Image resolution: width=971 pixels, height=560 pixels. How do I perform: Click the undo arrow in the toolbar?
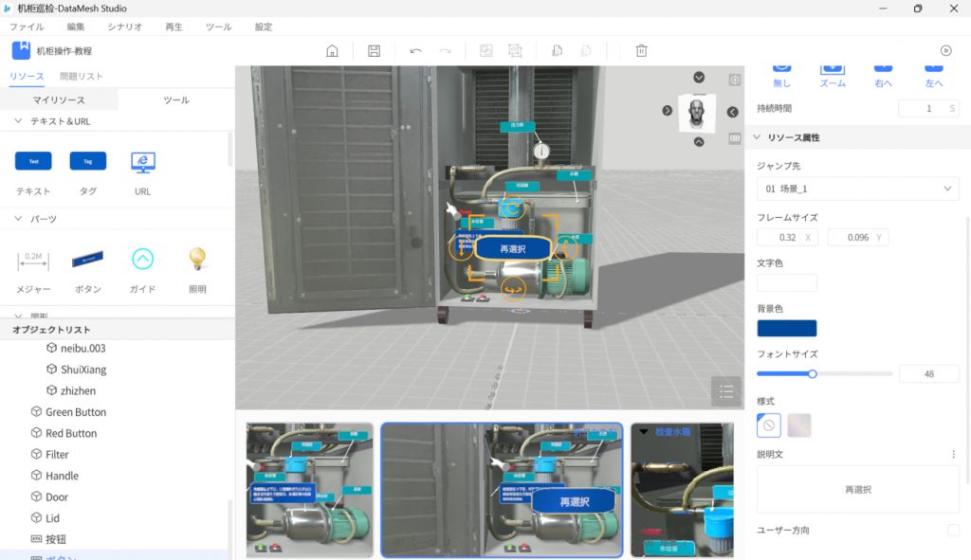tap(415, 51)
